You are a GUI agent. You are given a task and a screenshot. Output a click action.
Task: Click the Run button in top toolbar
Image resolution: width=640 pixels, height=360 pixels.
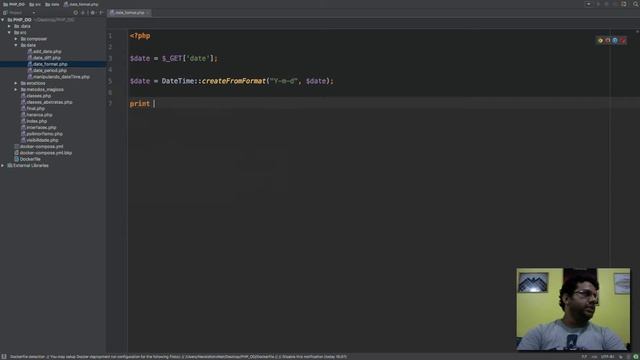(598, 4)
